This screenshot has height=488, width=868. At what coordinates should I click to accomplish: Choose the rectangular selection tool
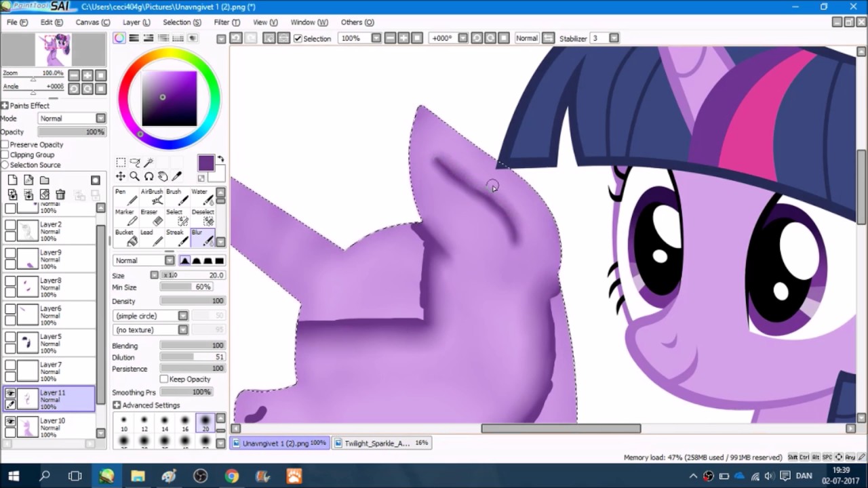coord(121,162)
